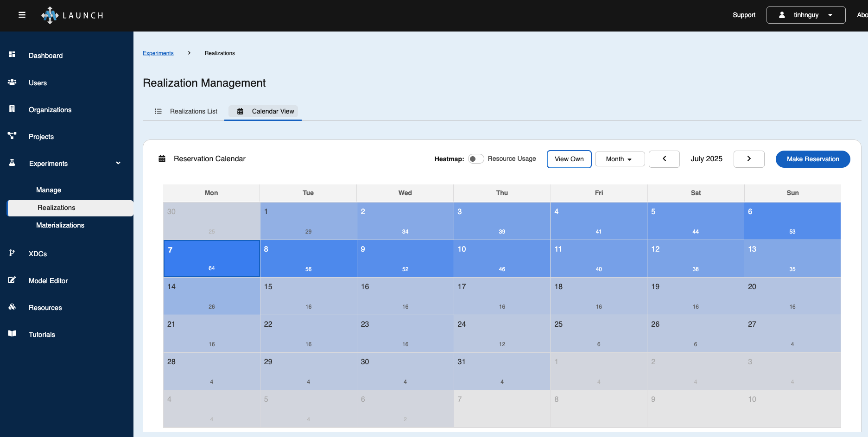The width and height of the screenshot is (868, 437).
Task: Click the Projects diagram icon
Action: (12, 136)
